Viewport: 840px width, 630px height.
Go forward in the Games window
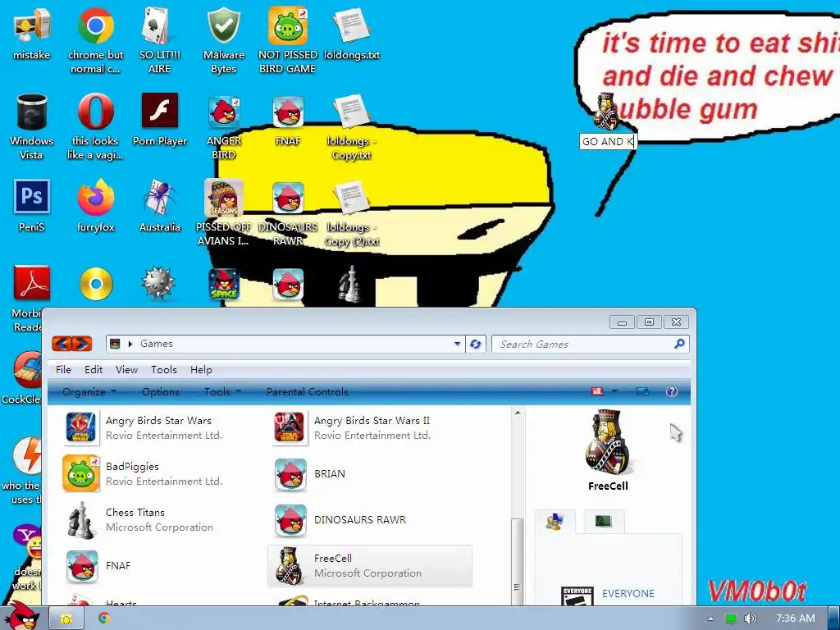tap(82, 344)
